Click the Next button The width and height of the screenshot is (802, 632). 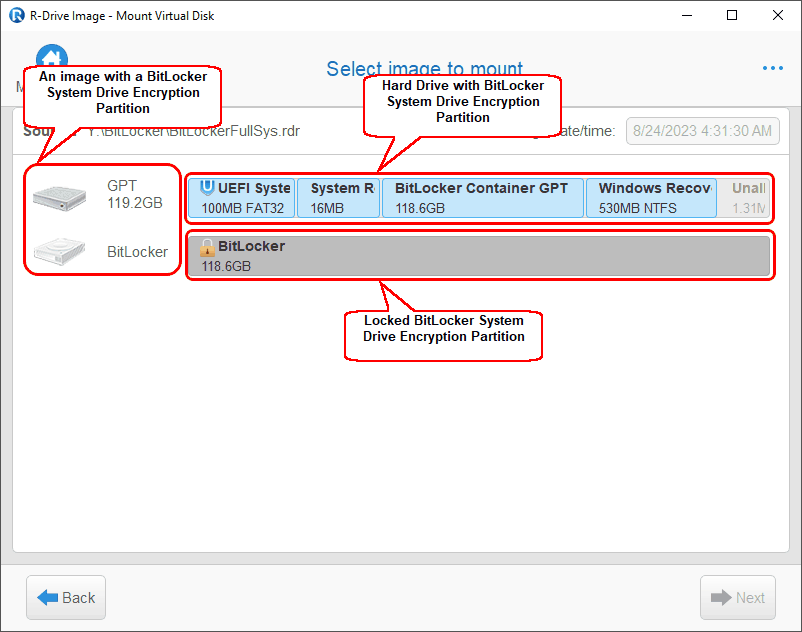(738, 597)
